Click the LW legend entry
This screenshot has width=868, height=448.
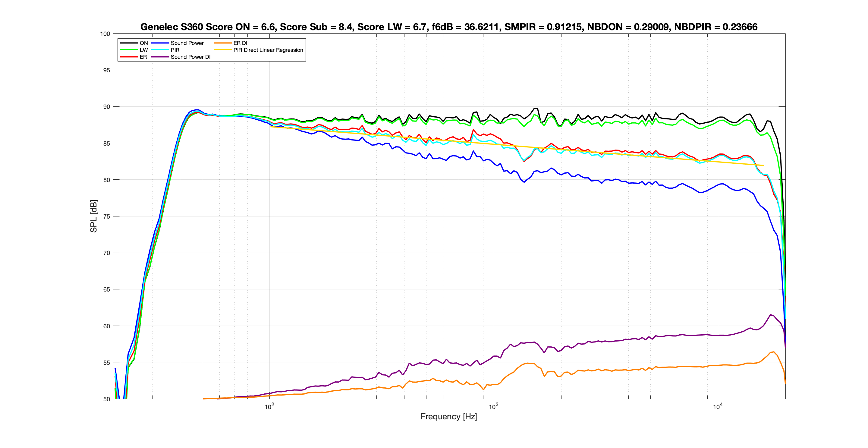click(134, 50)
